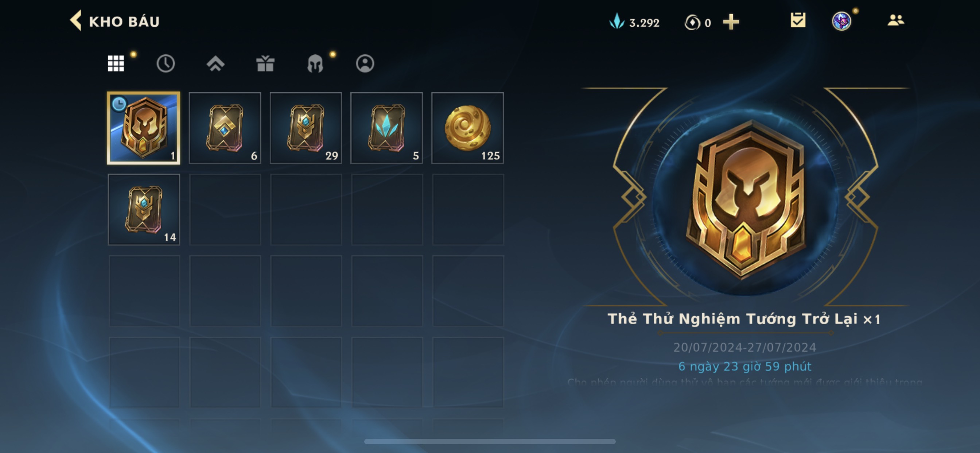Select the chest item with count 6
980x453 pixels.
(225, 128)
